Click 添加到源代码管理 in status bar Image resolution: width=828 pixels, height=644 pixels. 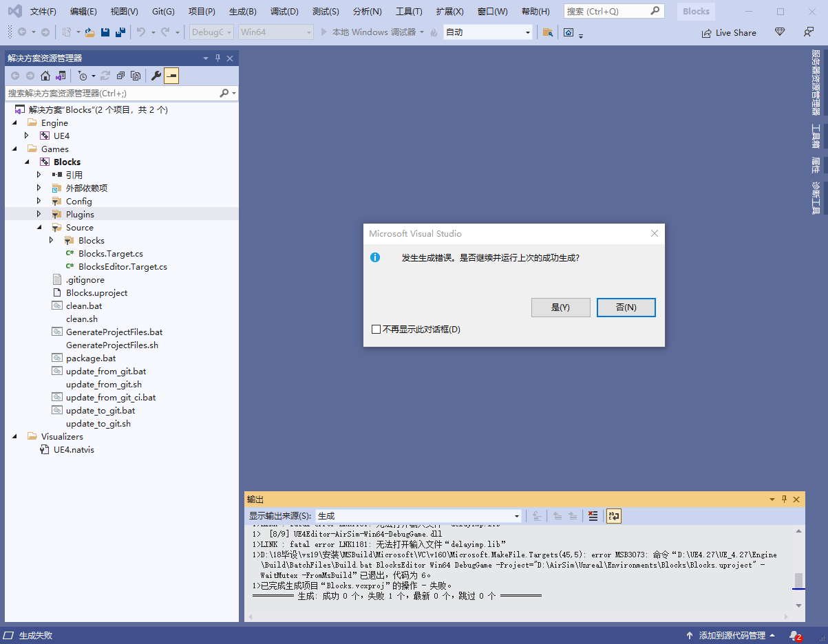731,636
